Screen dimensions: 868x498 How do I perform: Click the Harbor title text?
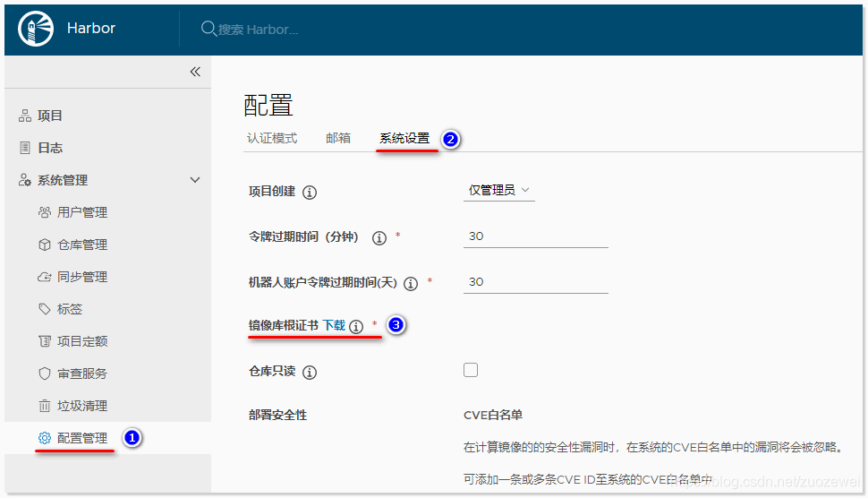coord(90,29)
